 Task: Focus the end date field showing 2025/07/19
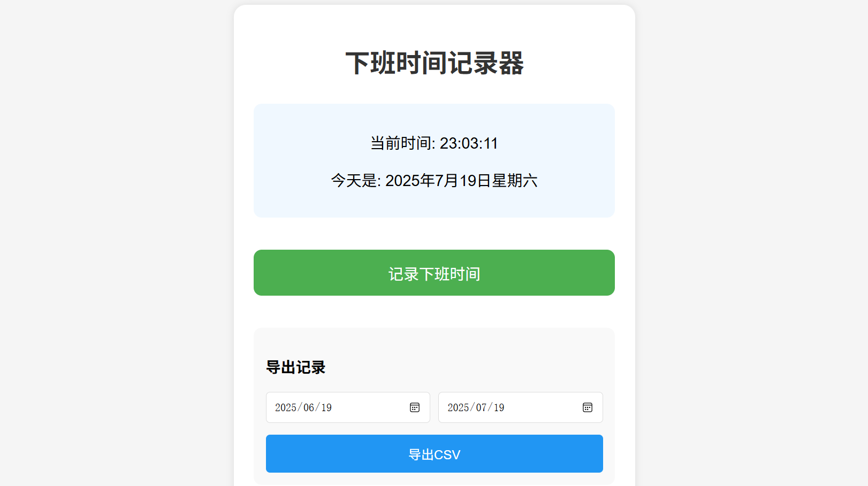[520, 407]
